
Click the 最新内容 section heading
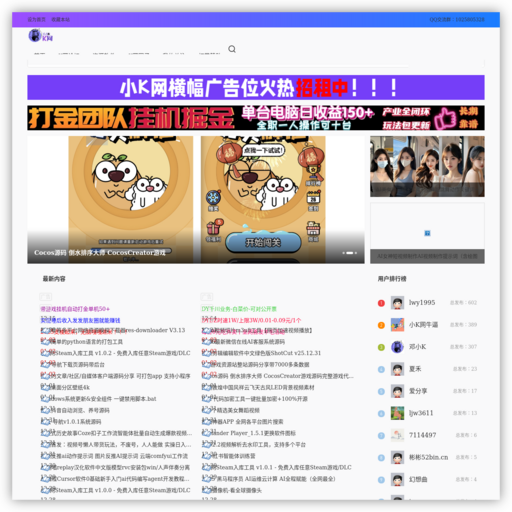[54, 279]
